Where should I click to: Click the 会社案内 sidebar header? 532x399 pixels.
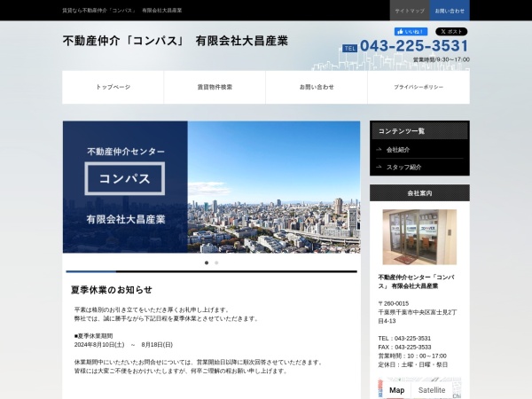tap(419, 193)
